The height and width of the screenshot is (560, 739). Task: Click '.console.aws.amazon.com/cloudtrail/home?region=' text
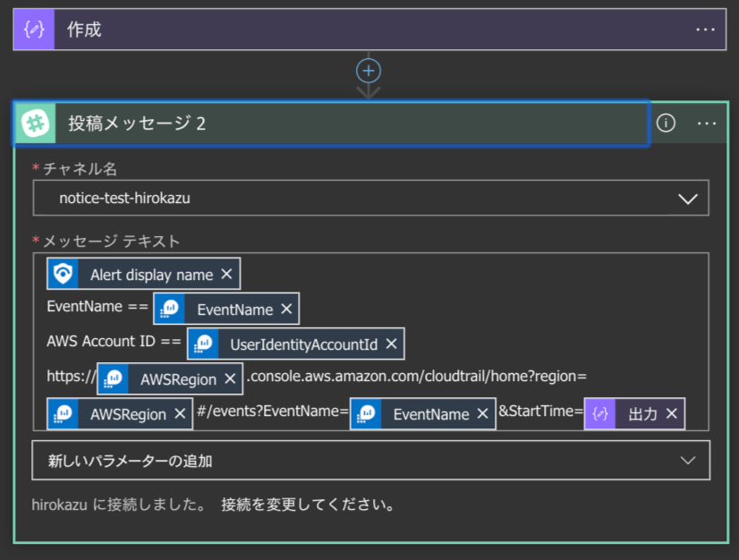pyautogui.click(x=417, y=376)
